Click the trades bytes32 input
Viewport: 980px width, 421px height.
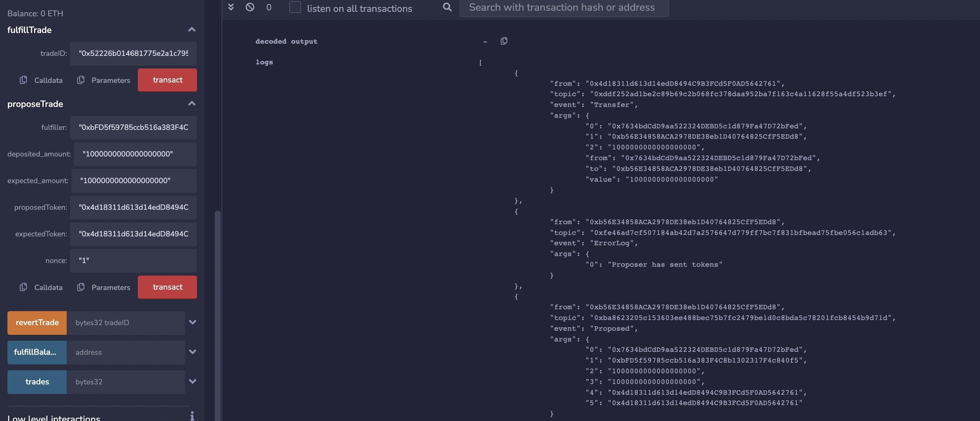pos(126,382)
